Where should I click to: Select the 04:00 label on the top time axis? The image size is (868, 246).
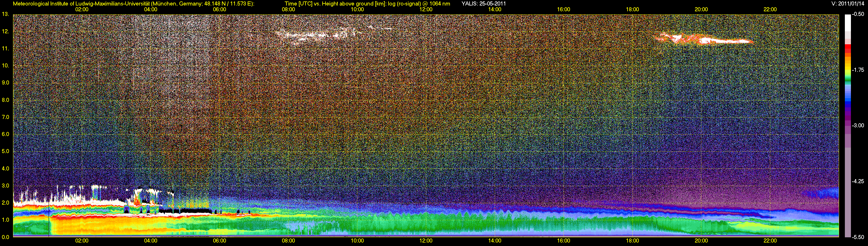click(x=151, y=10)
